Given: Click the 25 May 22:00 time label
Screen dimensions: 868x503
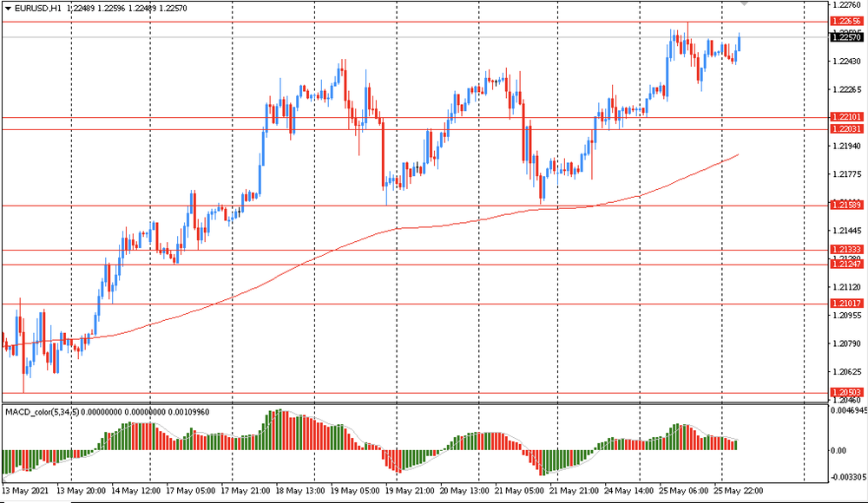Looking at the screenshot, I should point(738,491).
